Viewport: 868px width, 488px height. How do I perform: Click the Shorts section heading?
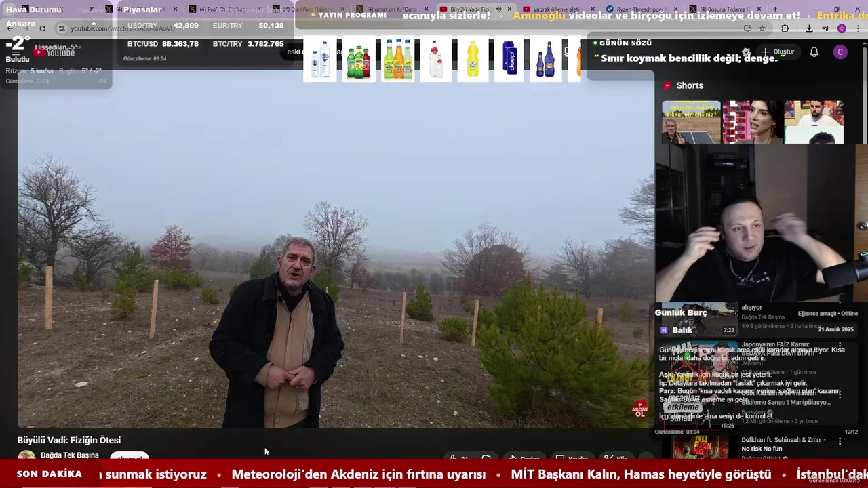pos(690,85)
